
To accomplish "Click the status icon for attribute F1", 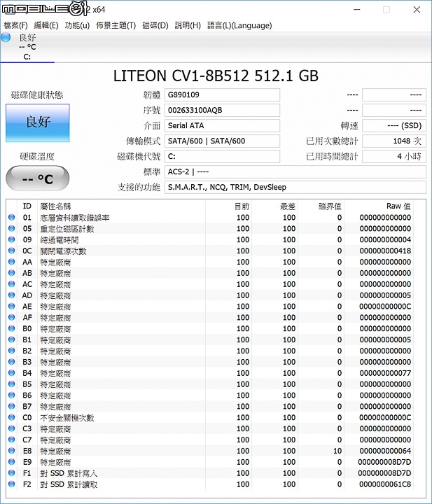I will tap(12, 472).
